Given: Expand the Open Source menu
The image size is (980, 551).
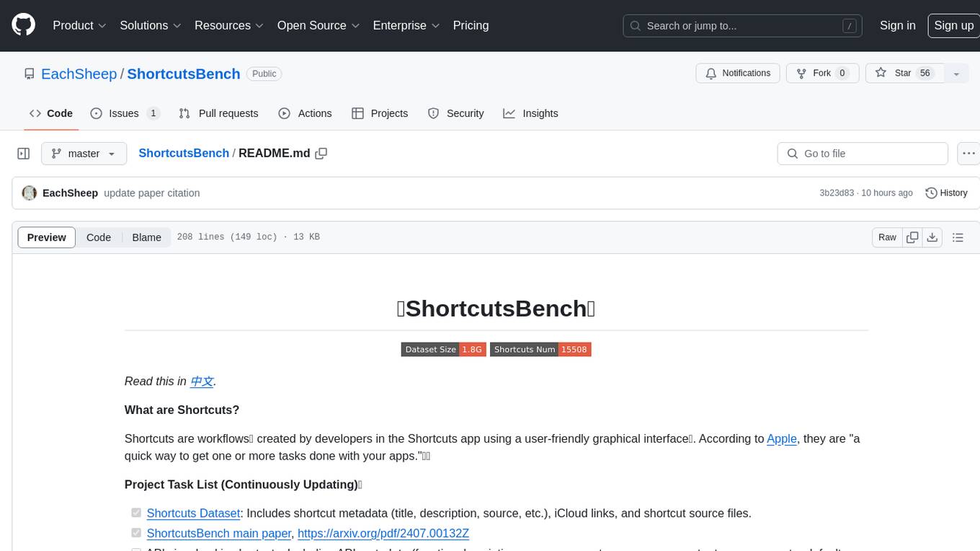Looking at the screenshot, I should [318, 25].
